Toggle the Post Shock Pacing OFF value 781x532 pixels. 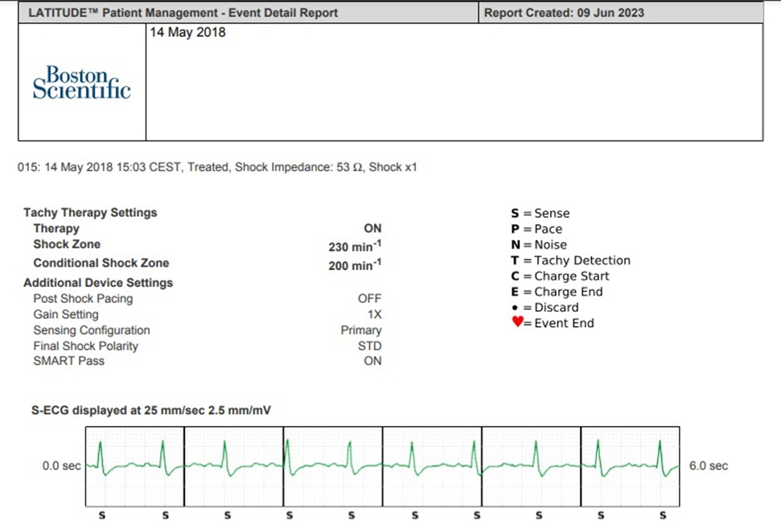coord(369,299)
